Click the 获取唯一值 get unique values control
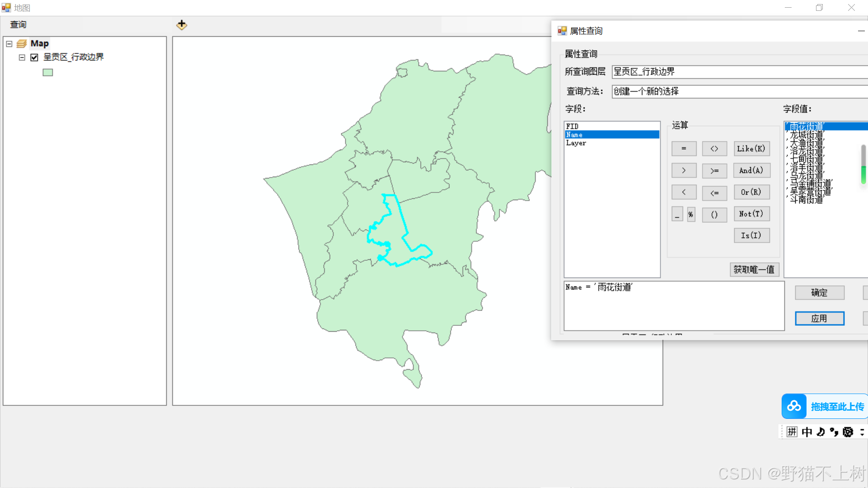The image size is (868, 488). (754, 269)
